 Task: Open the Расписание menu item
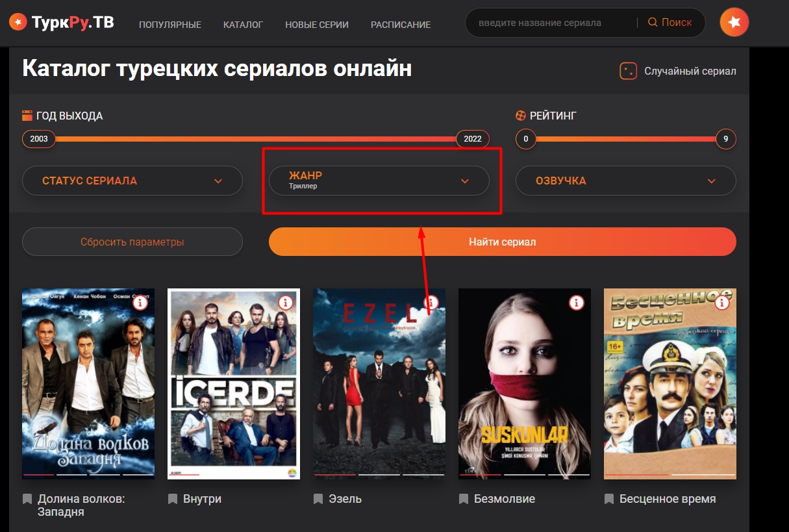click(x=401, y=25)
